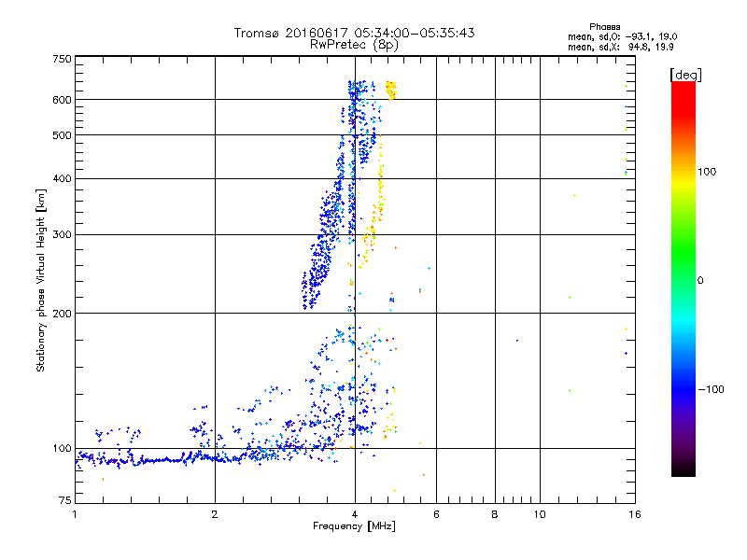The image size is (747, 560).
Task: Click the x-axis tick label '8'
Action: pos(495,514)
